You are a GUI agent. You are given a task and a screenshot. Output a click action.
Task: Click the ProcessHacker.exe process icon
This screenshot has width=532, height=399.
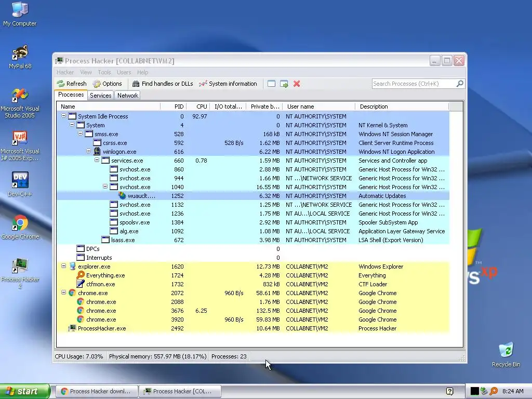point(72,328)
